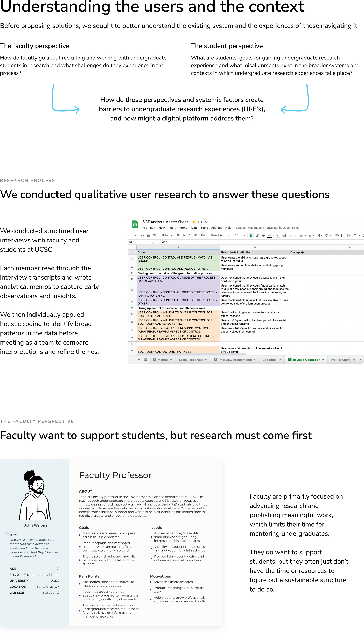Screen dimensions: 364x635
Task: Click the insert link icon
Action: pyautogui.click(x=337, y=235)
